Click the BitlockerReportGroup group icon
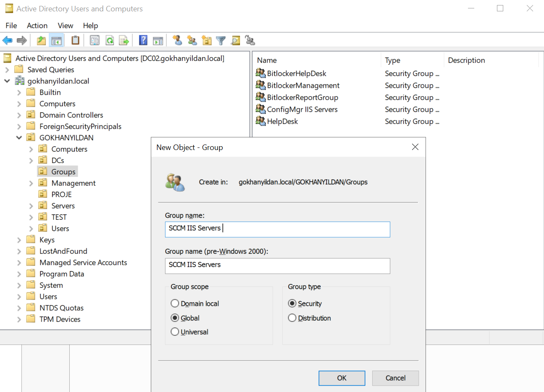544x392 pixels. click(x=260, y=97)
